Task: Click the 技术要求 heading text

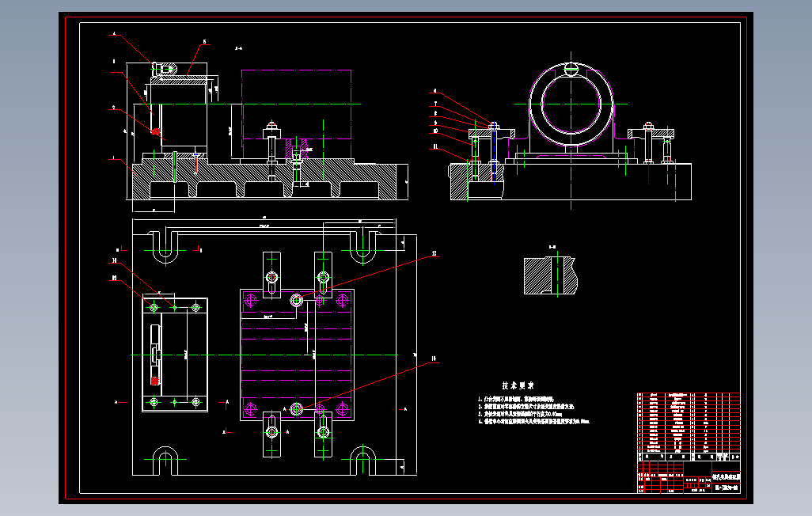Action: tap(518, 385)
